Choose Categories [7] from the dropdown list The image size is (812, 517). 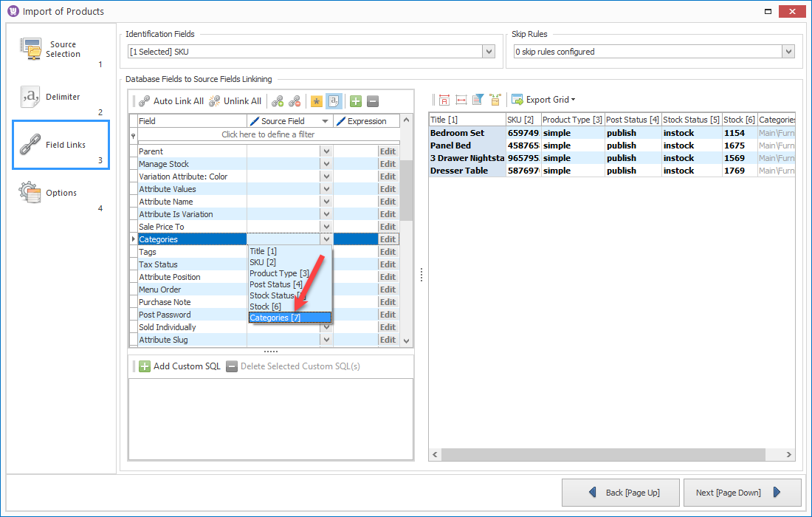[289, 318]
